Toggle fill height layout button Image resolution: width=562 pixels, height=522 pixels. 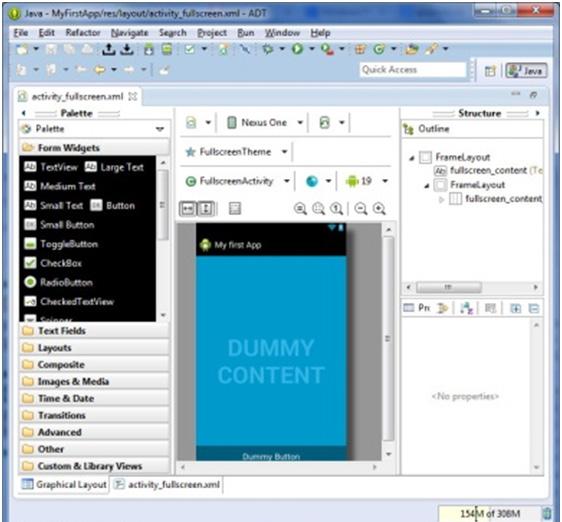[x=206, y=208]
